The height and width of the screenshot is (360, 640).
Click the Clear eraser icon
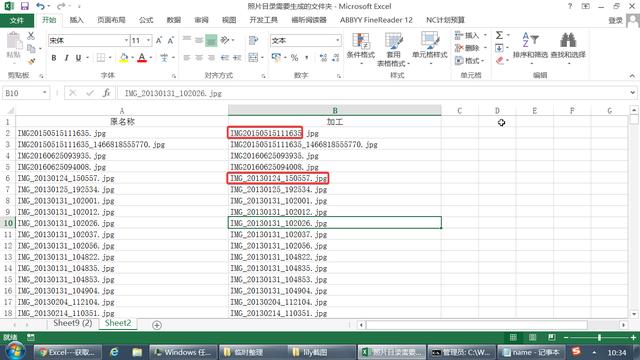(500, 61)
